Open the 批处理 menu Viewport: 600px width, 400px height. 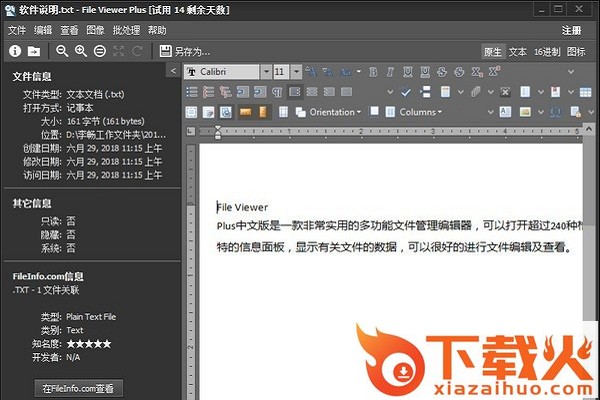(x=126, y=30)
